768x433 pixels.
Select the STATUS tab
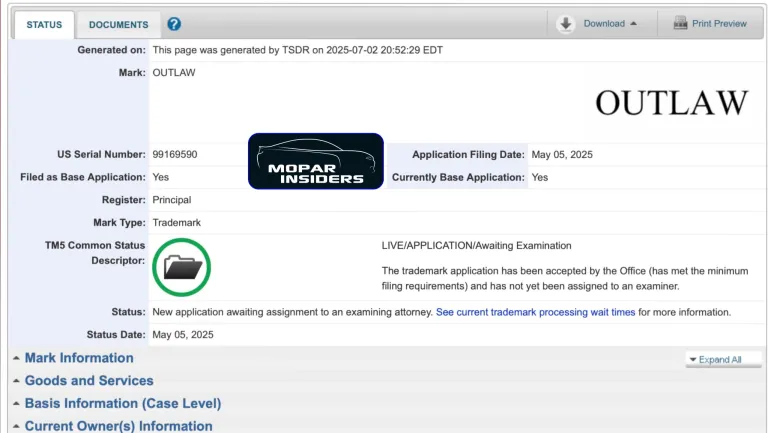coord(43,24)
